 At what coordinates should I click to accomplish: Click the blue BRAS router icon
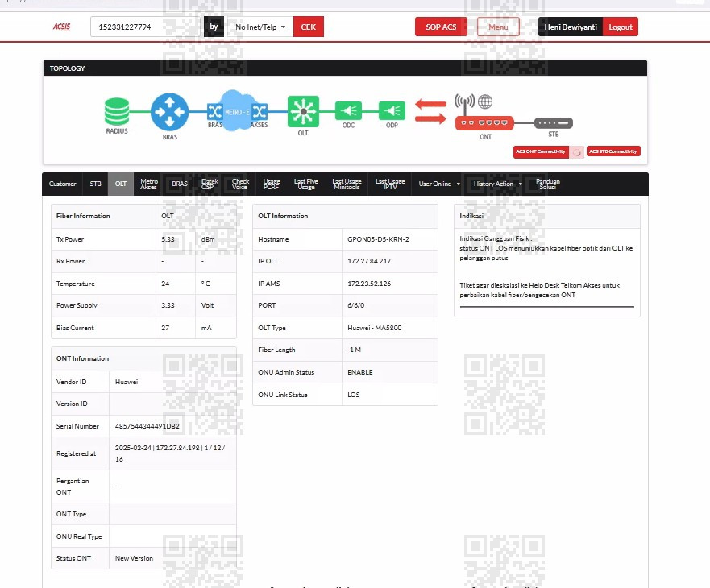click(x=169, y=112)
